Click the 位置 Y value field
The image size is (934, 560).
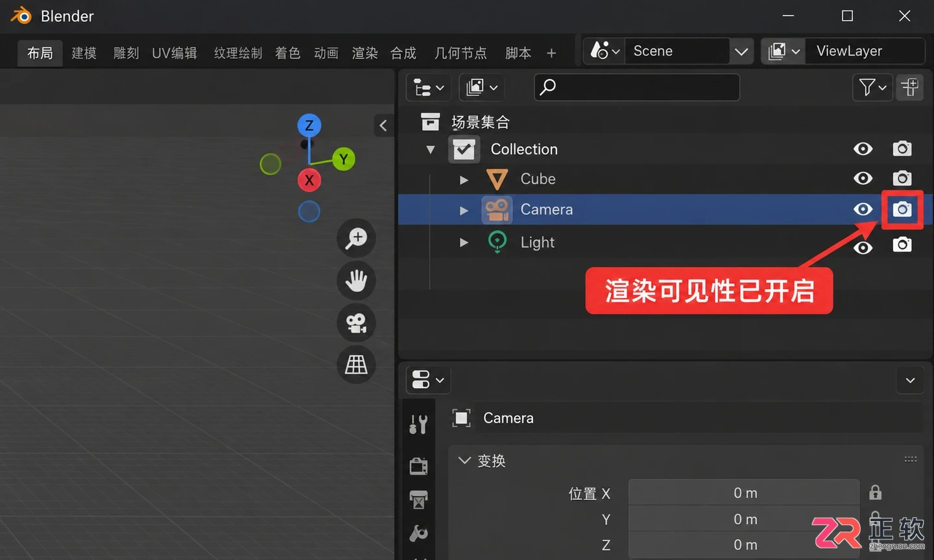click(745, 519)
